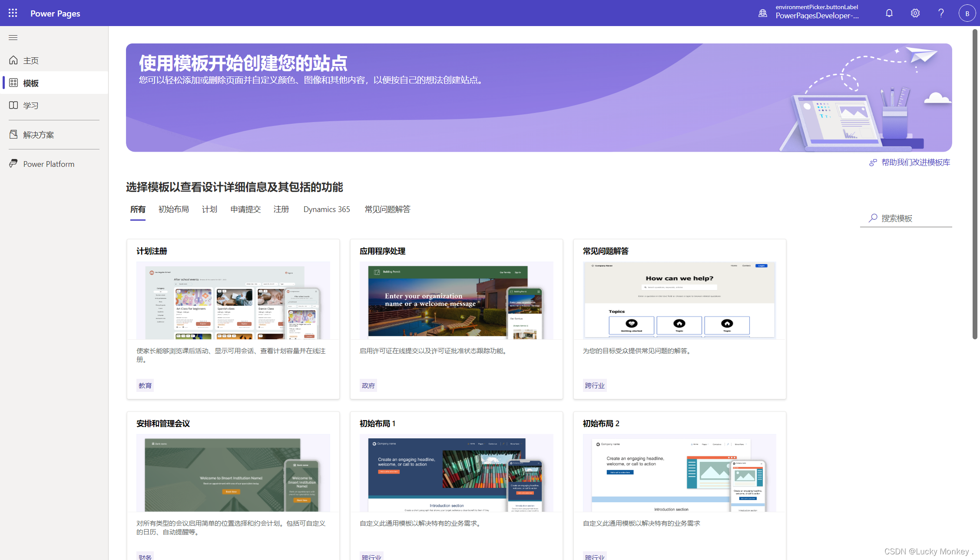Switch to the 初始布局 tab
The width and height of the screenshot is (980, 560).
click(x=174, y=209)
